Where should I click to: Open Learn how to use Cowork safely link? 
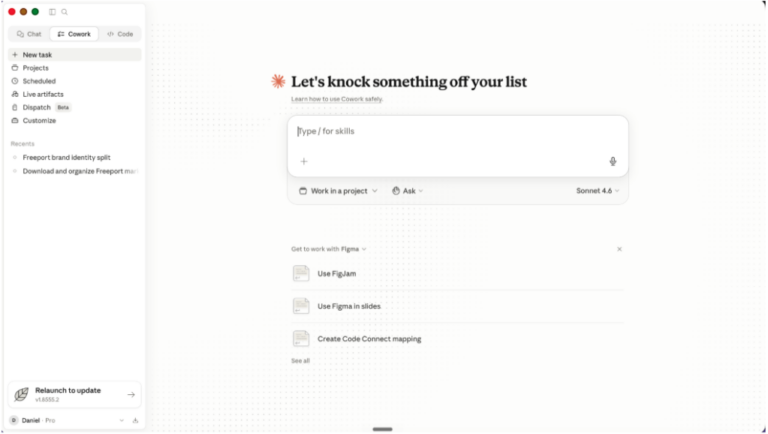(337, 99)
